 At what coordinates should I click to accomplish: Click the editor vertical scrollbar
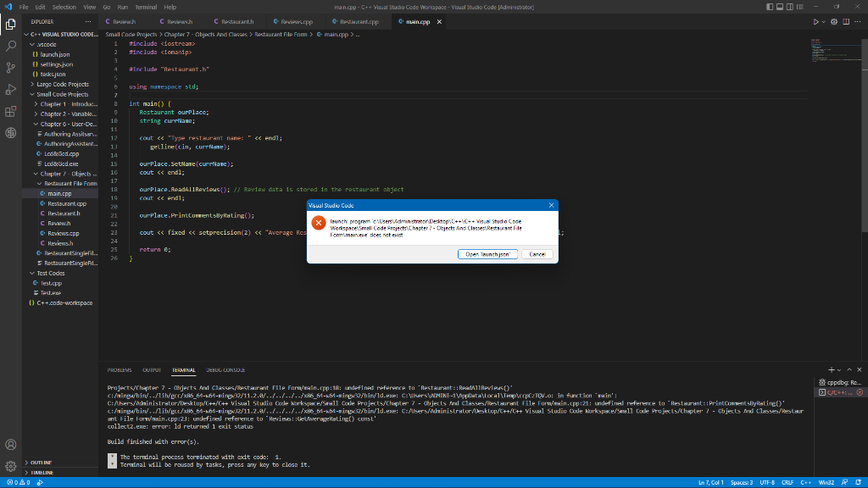(x=865, y=135)
